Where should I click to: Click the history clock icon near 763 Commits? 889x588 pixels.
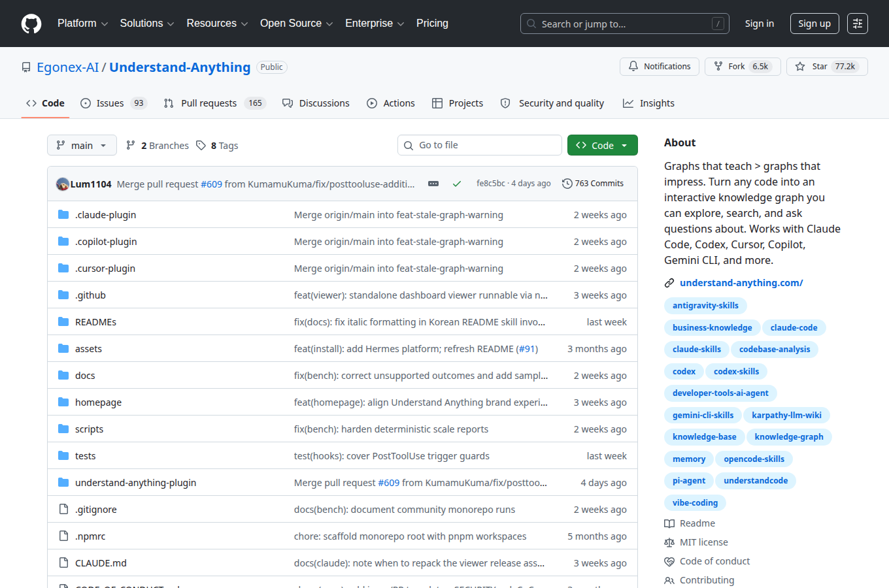pos(567,184)
